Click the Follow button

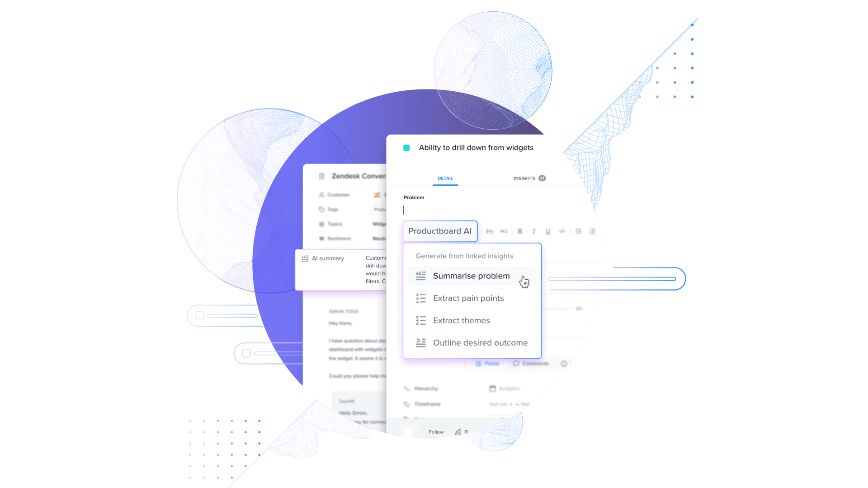pyautogui.click(x=435, y=432)
